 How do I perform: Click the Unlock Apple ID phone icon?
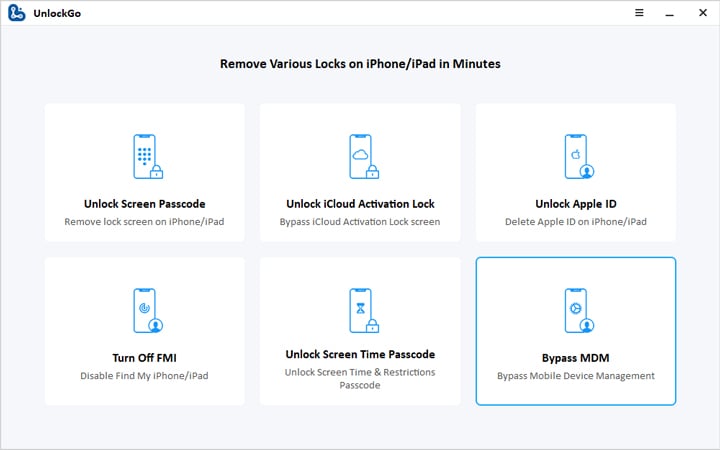point(579,157)
